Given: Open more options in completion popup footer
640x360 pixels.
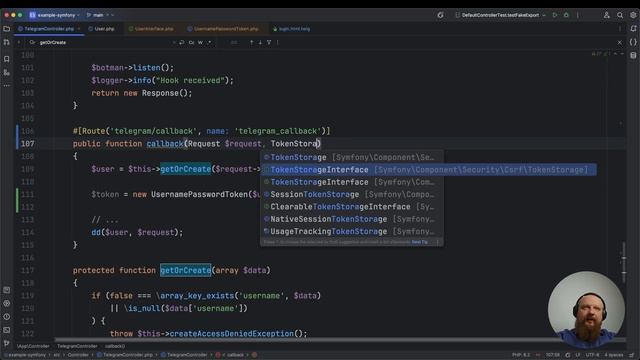Looking at the screenshot, I should pyautogui.click(x=438, y=242).
